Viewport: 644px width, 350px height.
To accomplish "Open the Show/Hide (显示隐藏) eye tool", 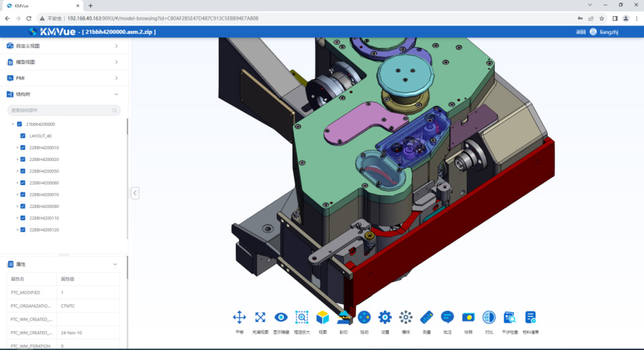I will click(281, 317).
